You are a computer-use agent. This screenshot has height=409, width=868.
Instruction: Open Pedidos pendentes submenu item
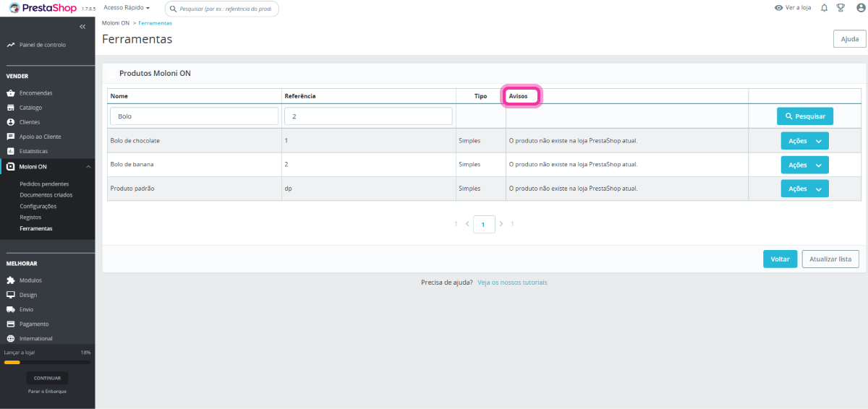click(x=45, y=184)
